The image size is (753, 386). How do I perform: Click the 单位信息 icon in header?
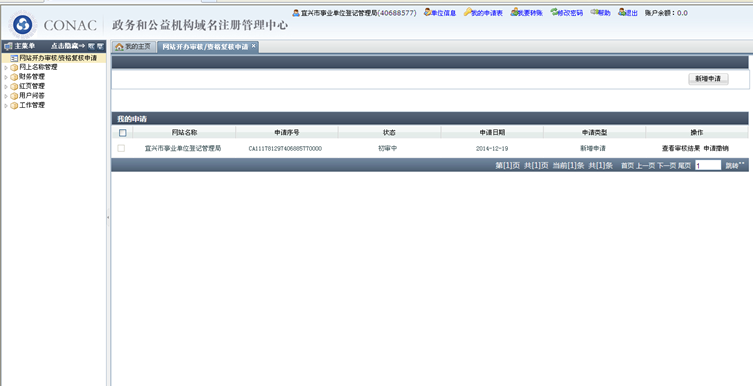click(x=427, y=12)
